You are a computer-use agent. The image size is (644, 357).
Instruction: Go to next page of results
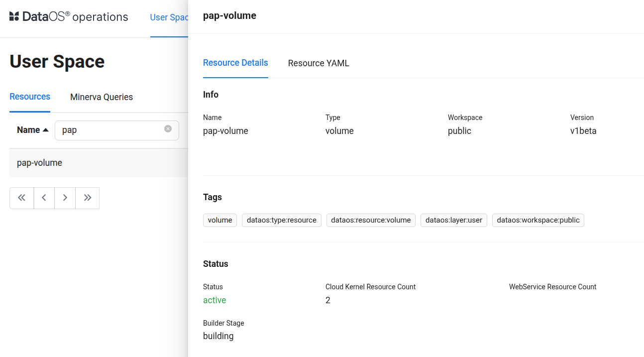point(65,198)
